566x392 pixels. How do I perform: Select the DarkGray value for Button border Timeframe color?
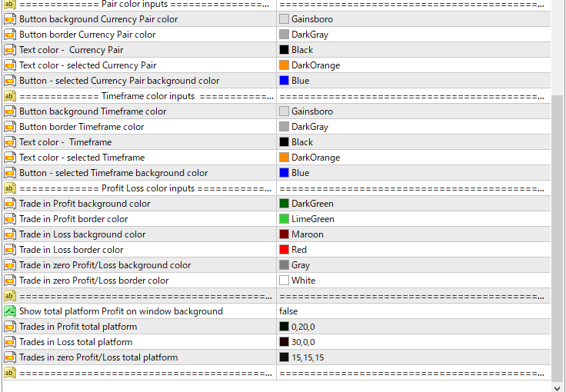pyautogui.click(x=310, y=127)
